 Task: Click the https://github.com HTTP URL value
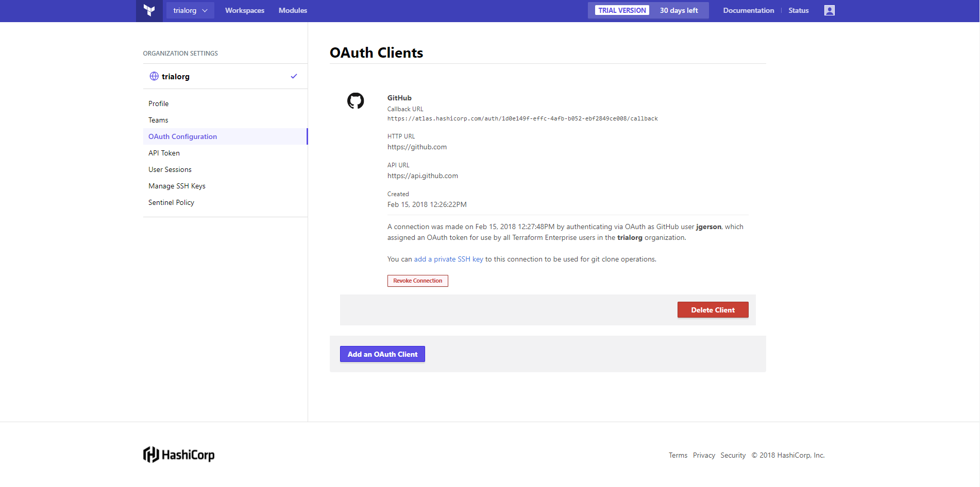click(x=417, y=147)
